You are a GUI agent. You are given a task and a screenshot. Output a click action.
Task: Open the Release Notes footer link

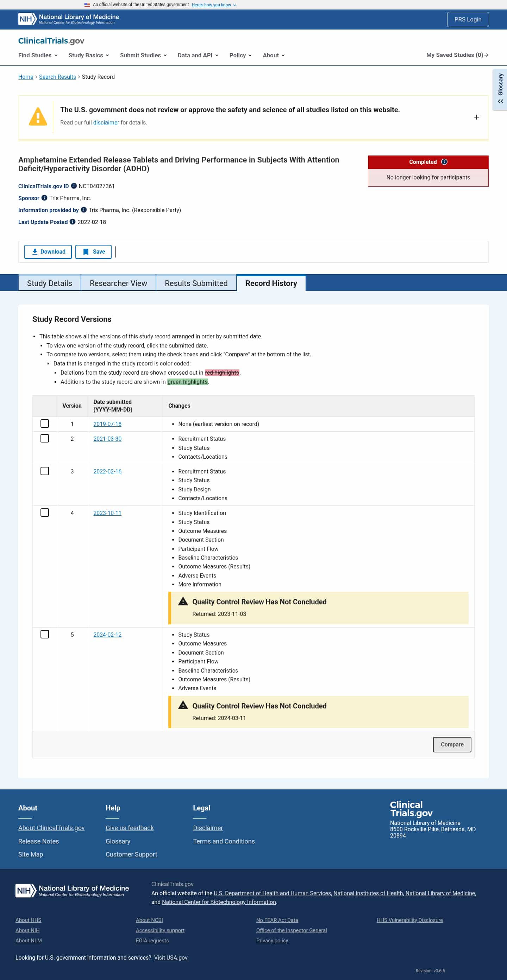[38, 841]
